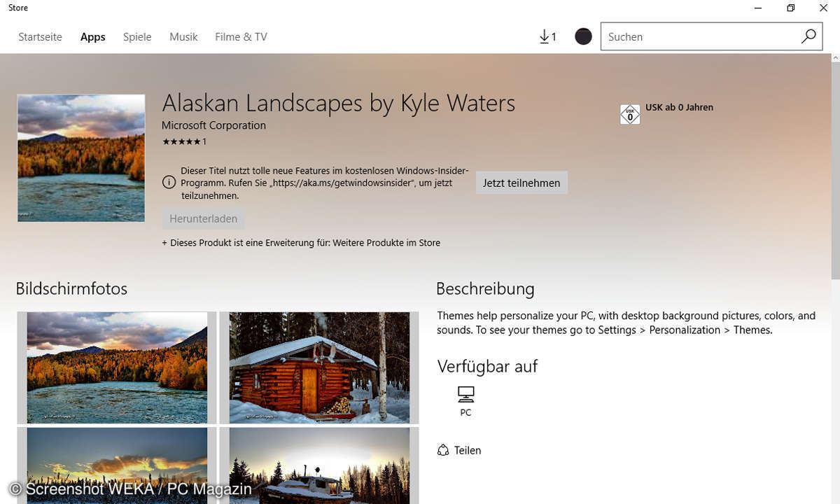Click the Jetzt teilnehmen button
Image resolution: width=840 pixels, height=504 pixels.
pos(521,183)
